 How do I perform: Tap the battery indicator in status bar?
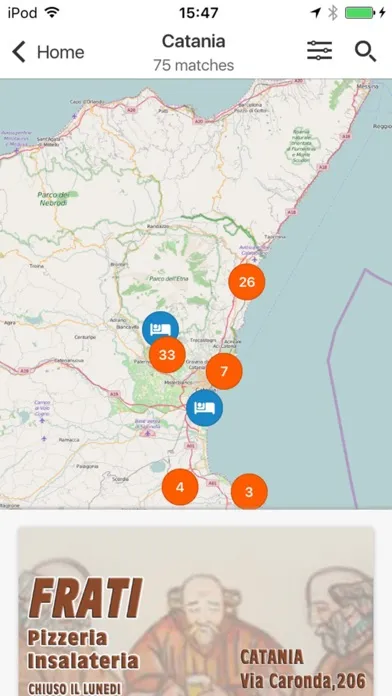pos(360,12)
